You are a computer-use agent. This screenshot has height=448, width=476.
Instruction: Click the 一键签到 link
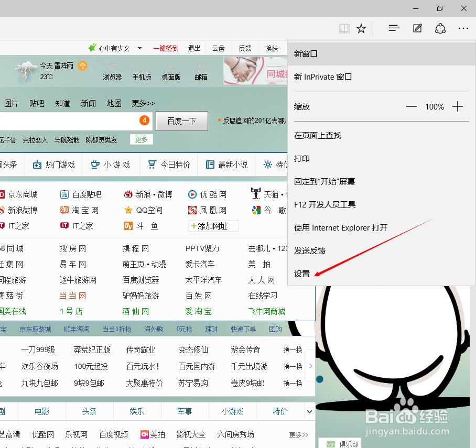166,49
